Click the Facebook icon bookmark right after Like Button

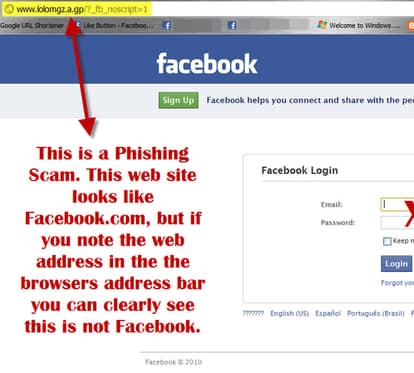point(166,25)
